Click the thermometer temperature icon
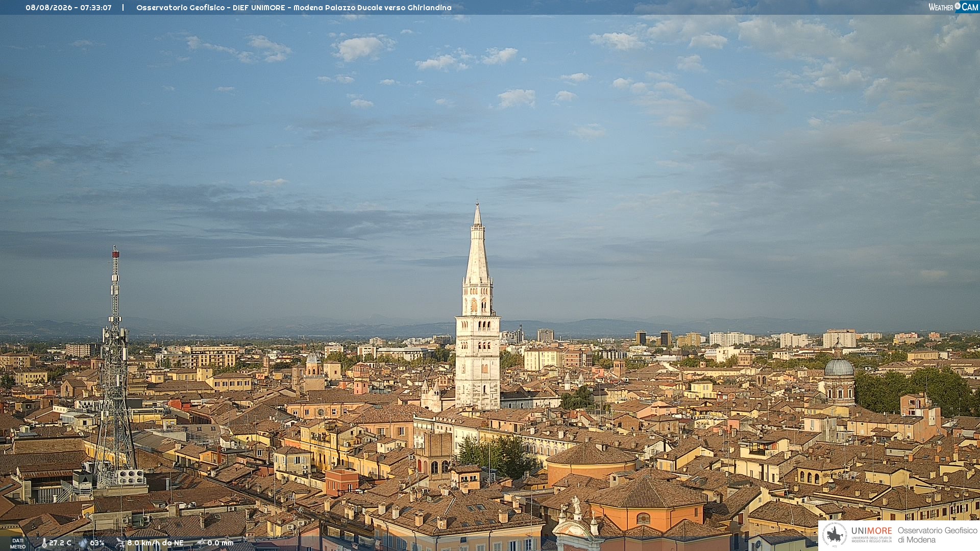 [x=44, y=543]
